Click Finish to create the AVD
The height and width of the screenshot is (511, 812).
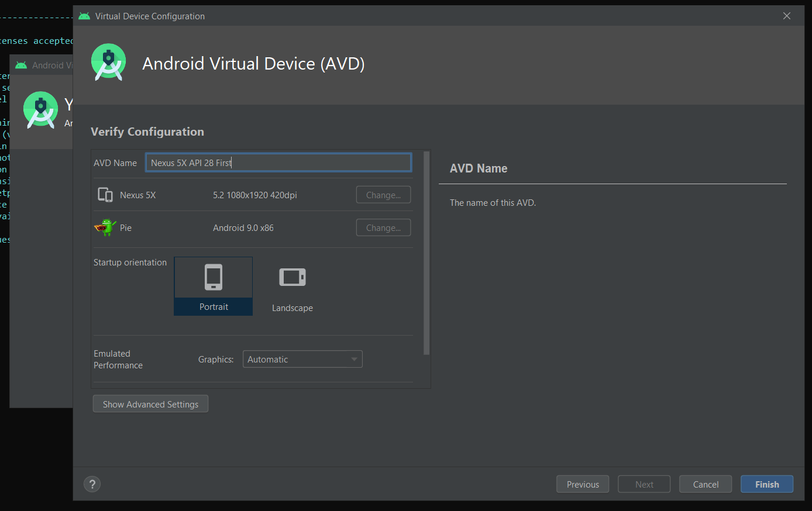[767, 484]
